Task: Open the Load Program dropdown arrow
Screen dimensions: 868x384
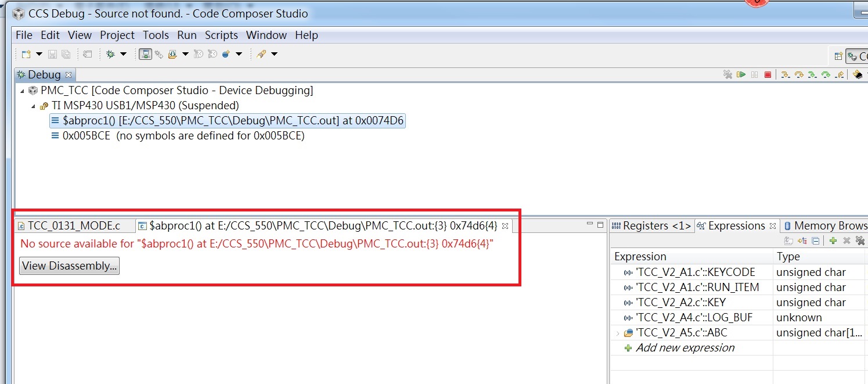Action: click(185, 54)
